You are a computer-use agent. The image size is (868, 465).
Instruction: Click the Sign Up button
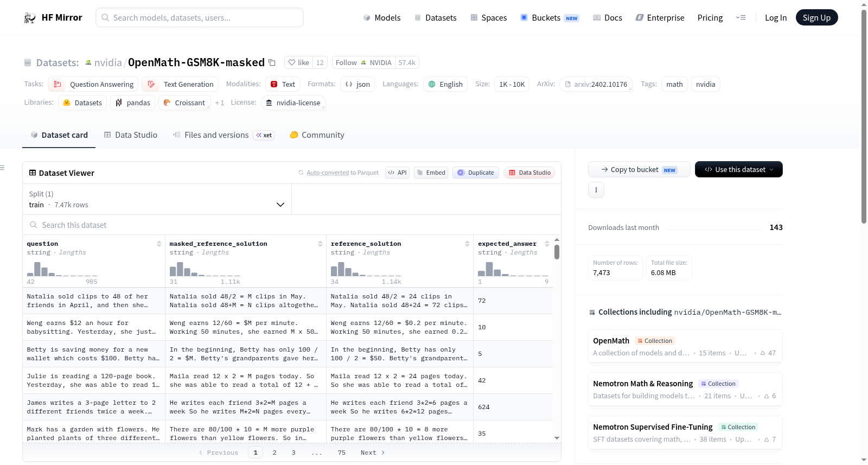816,18
